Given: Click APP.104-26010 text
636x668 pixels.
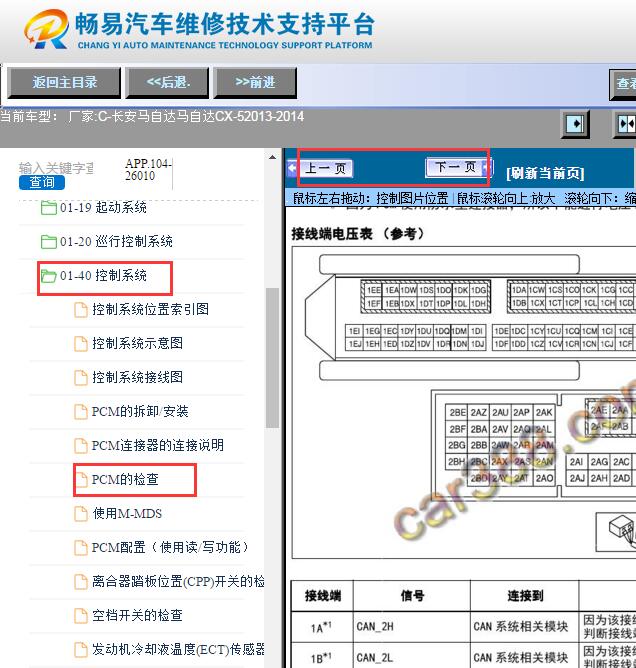Looking at the screenshot, I should coord(148,170).
